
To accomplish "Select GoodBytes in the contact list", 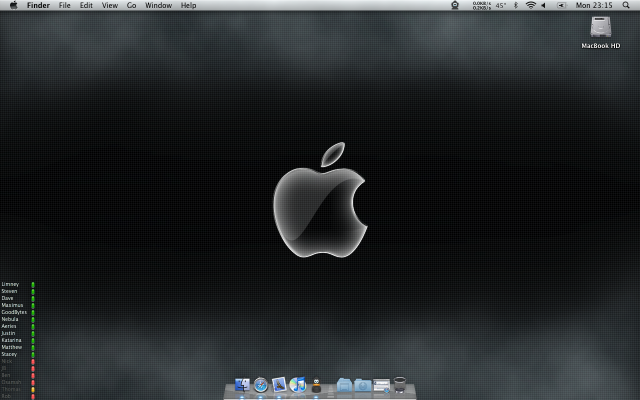I will [14, 312].
